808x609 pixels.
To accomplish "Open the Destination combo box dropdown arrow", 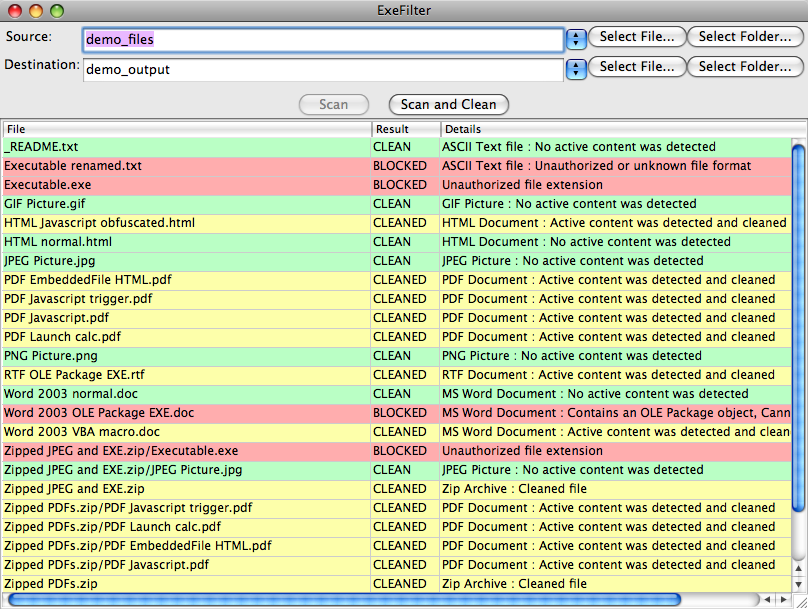I will click(x=576, y=69).
